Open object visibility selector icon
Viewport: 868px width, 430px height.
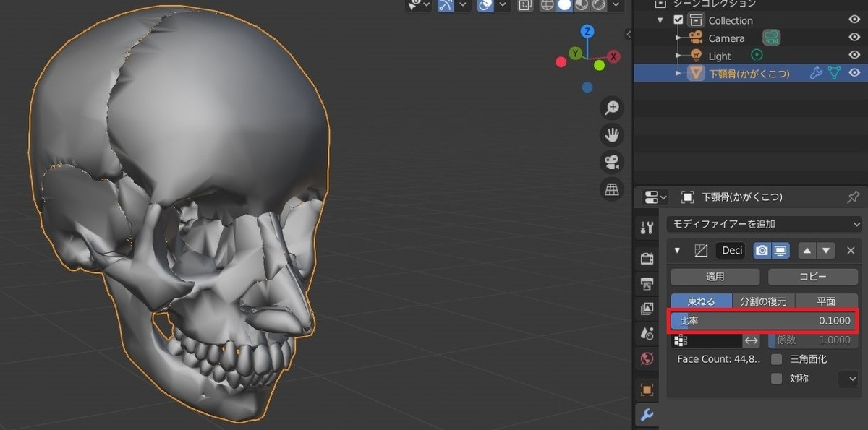414,5
